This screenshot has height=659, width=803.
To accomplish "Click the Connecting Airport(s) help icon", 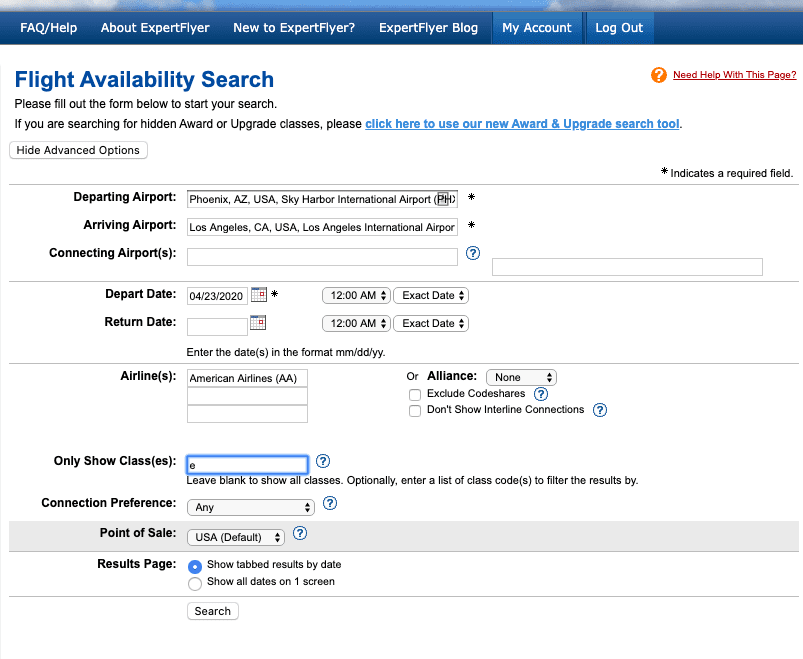I will click(473, 253).
